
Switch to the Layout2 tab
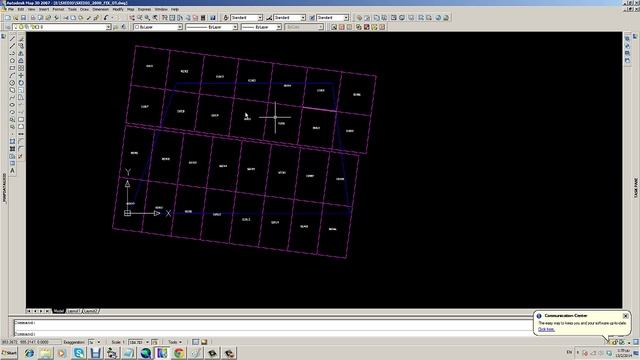(91, 311)
